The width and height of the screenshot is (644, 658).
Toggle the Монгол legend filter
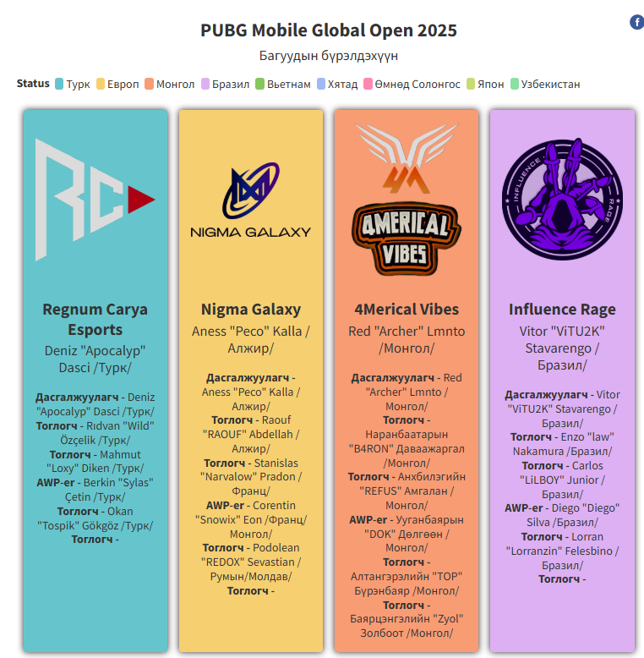point(169,85)
